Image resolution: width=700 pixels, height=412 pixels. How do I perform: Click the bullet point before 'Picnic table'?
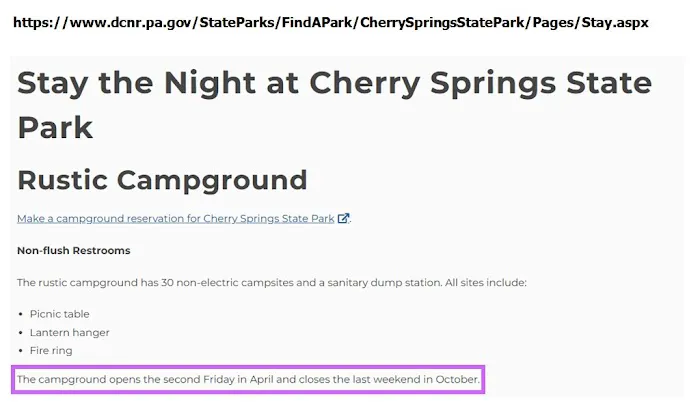[21, 314]
